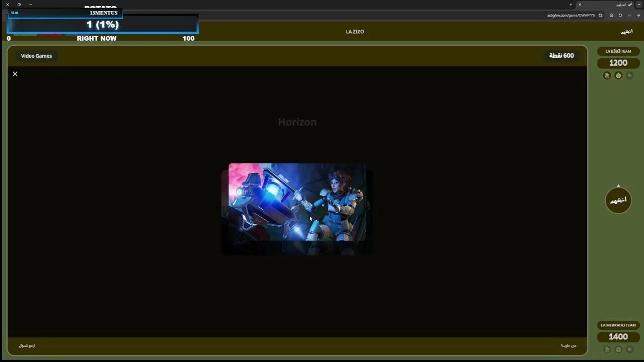Image resolution: width=644 pixels, height=362 pixels.
Task: Use LA MERKADO TEAM's 2x double-points icon
Action: pyautogui.click(x=629, y=349)
